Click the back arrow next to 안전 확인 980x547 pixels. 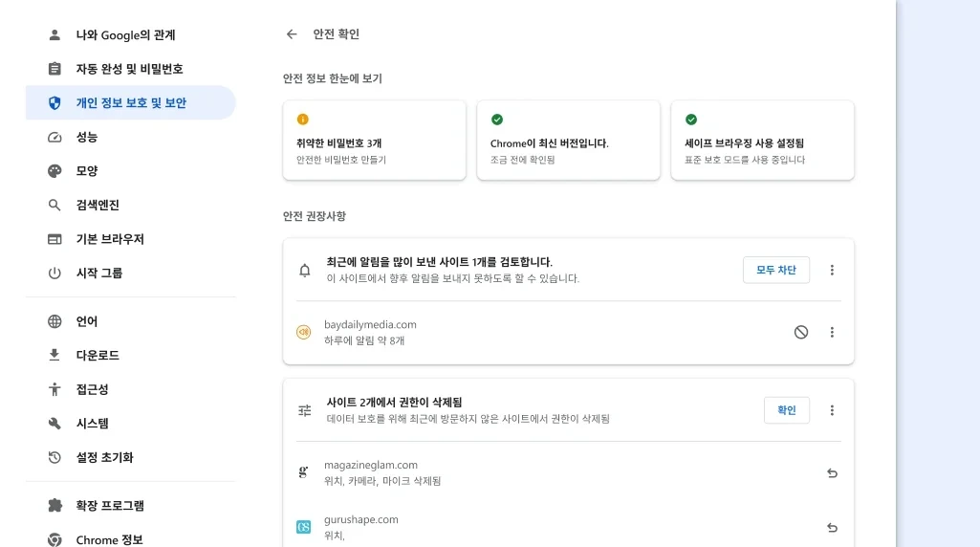292,34
